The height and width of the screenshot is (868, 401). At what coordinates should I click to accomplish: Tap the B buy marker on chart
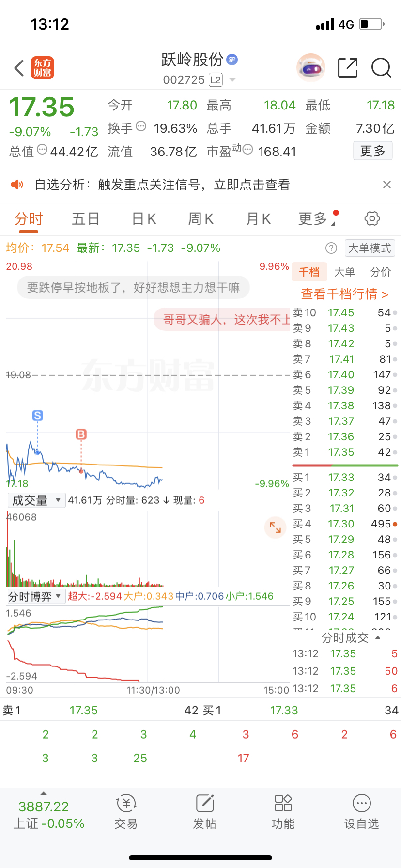tap(81, 434)
